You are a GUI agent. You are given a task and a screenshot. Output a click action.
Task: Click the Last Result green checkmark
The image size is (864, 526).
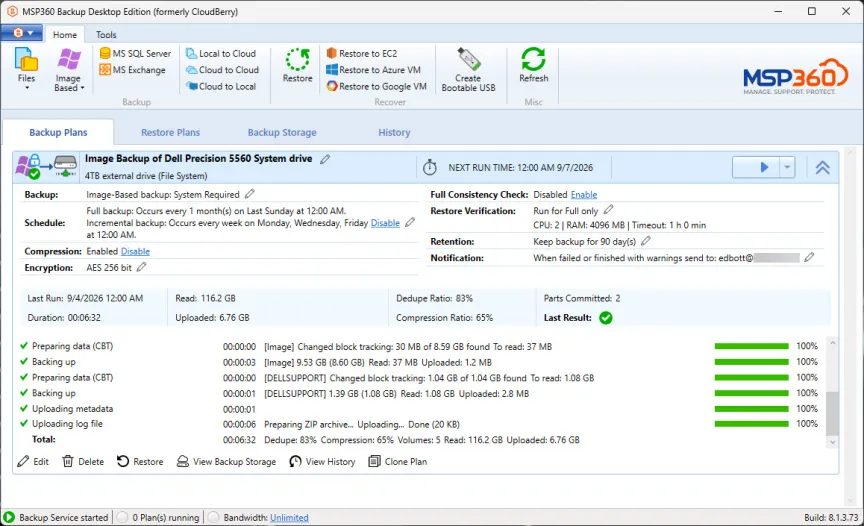(x=606, y=318)
